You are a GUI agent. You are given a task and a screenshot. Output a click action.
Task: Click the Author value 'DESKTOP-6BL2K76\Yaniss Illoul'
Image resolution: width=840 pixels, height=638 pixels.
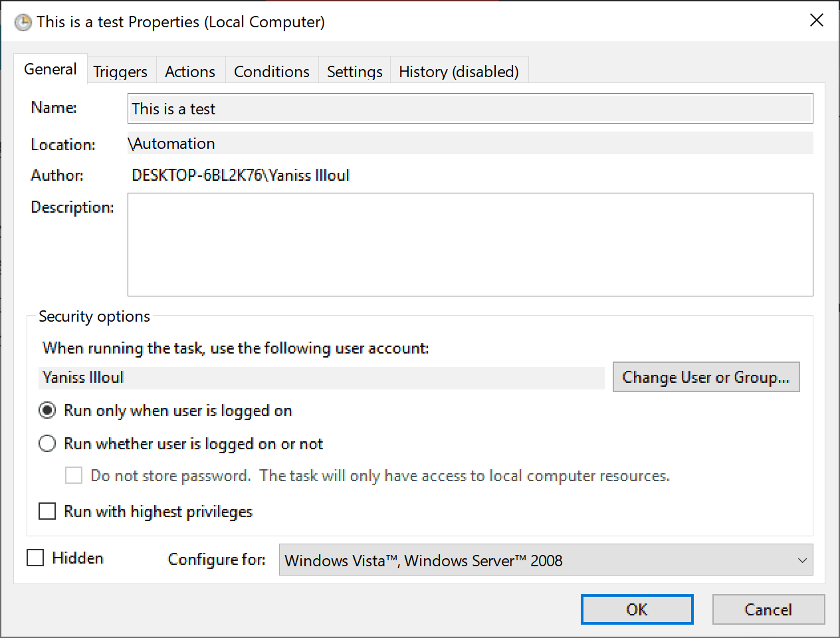pyautogui.click(x=241, y=175)
